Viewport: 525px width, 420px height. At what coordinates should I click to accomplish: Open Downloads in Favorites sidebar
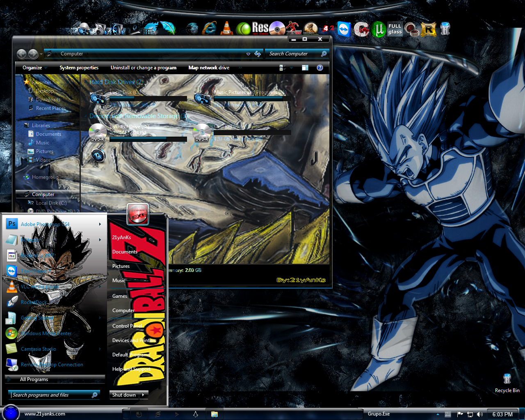pos(48,100)
